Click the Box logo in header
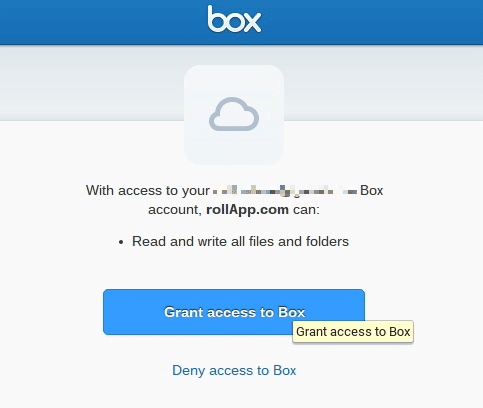The image size is (483, 408). point(234,19)
